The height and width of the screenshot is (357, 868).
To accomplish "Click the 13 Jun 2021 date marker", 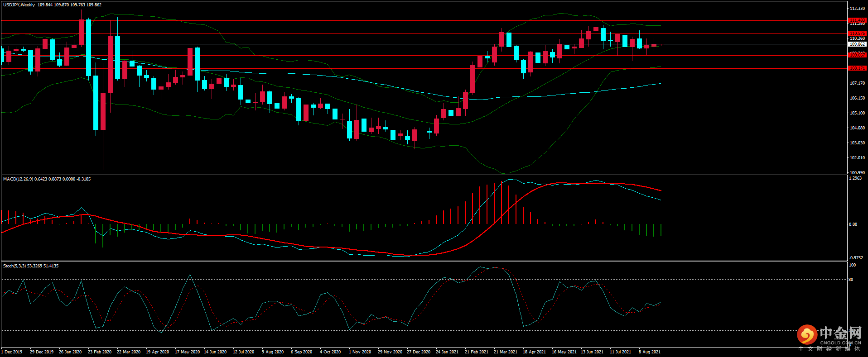I will [x=592, y=352].
